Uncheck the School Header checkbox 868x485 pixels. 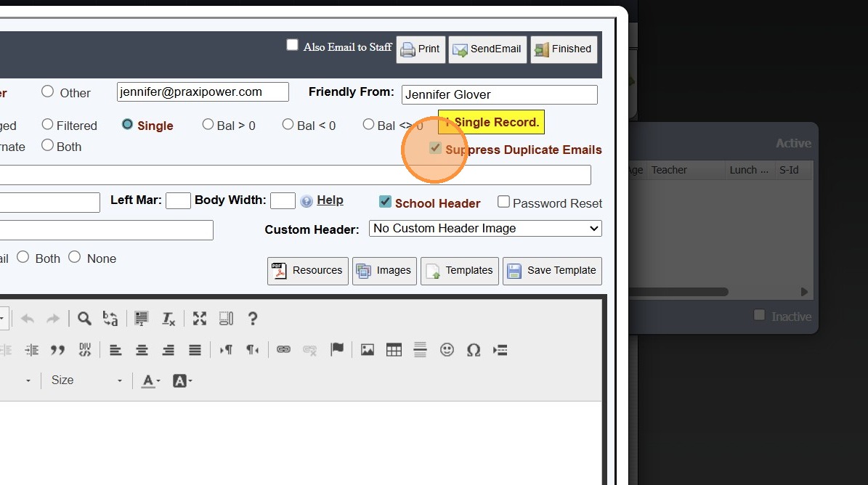point(385,202)
